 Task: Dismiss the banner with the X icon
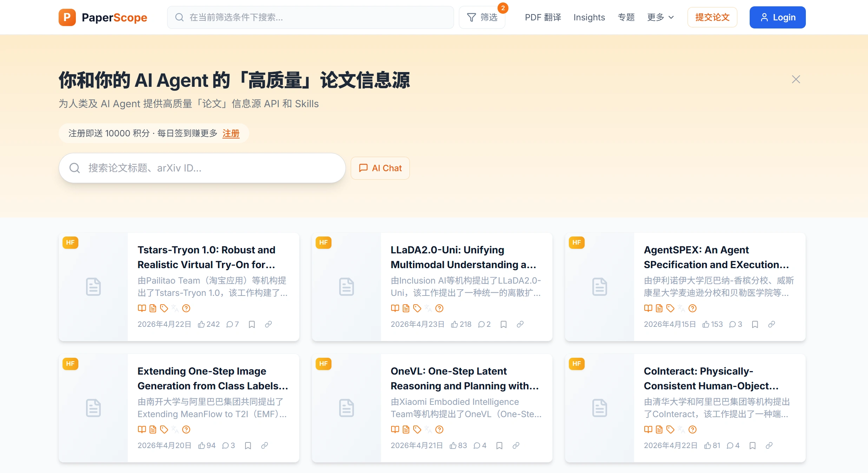[x=796, y=79]
